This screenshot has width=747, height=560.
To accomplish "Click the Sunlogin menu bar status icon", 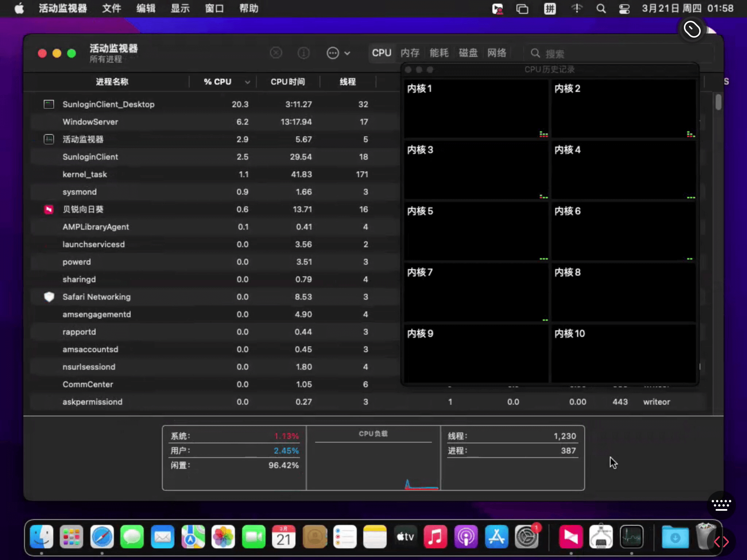I will click(498, 9).
